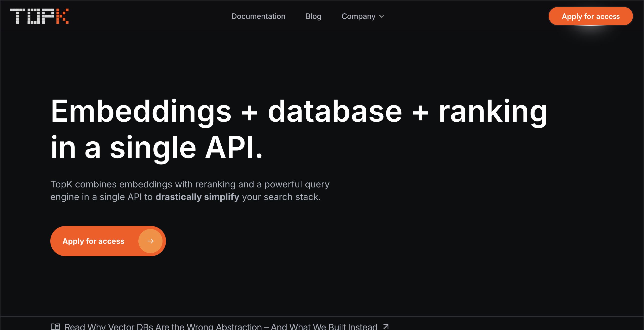Click the circular arrow icon in hero button
Screen dimensions: 644x330
click(150, 241)
